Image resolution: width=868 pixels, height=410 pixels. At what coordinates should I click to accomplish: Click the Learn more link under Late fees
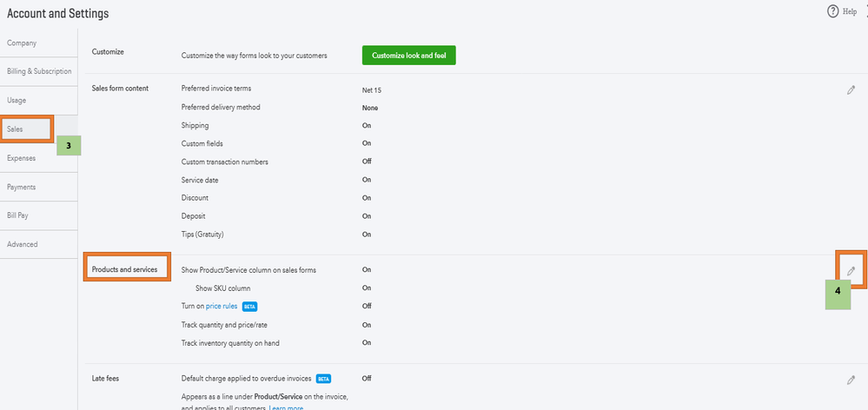click(x=286, y=407)
